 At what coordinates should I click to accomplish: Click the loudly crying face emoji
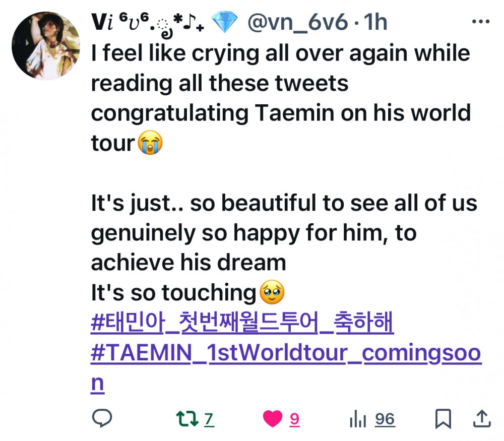[150, 143]
